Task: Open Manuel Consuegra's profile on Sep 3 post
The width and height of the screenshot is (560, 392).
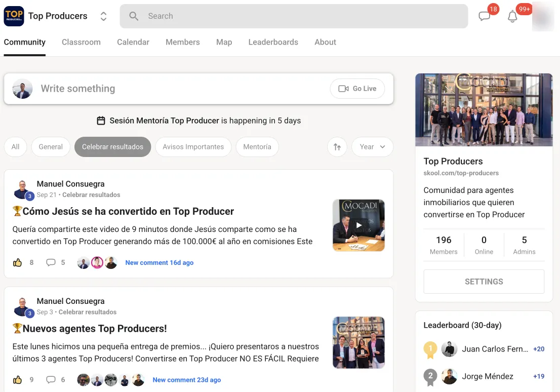Action: (x=71, y=301)
